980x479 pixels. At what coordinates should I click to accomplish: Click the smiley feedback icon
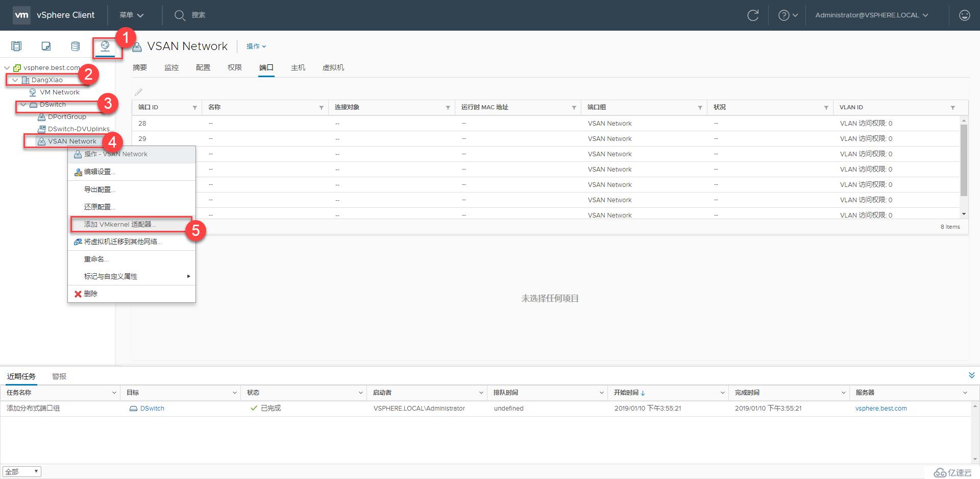click(964, 15)
